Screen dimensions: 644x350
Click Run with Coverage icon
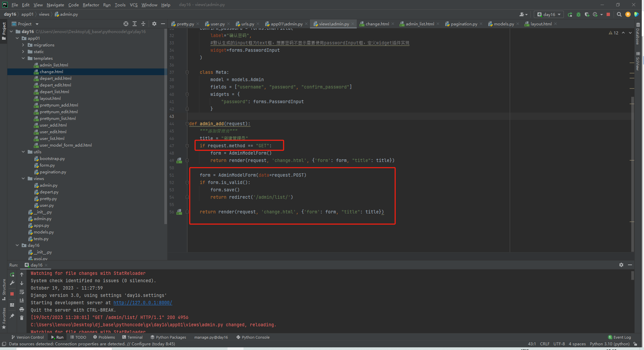587,14
